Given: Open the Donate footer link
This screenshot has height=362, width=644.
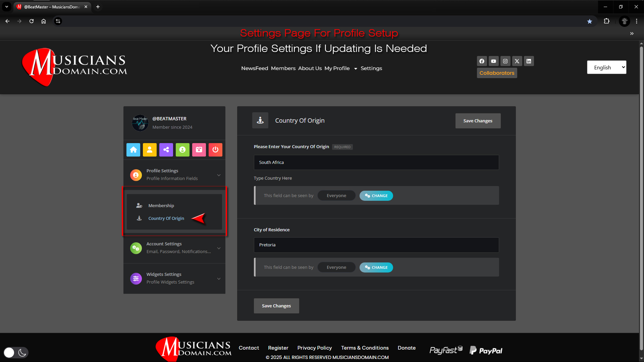Looking at the screenshot, I should pos(407,348).
